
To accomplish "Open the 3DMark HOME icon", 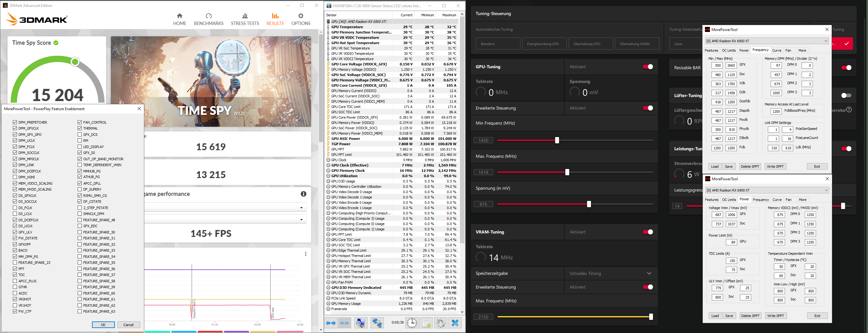I will click(180, 16).
